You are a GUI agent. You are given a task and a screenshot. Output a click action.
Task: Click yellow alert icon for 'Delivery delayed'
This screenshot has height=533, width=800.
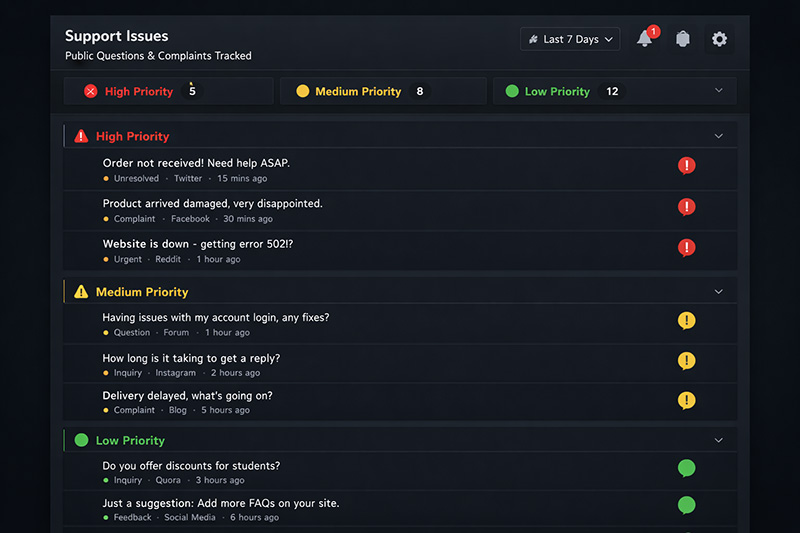[x=686, y=400]
